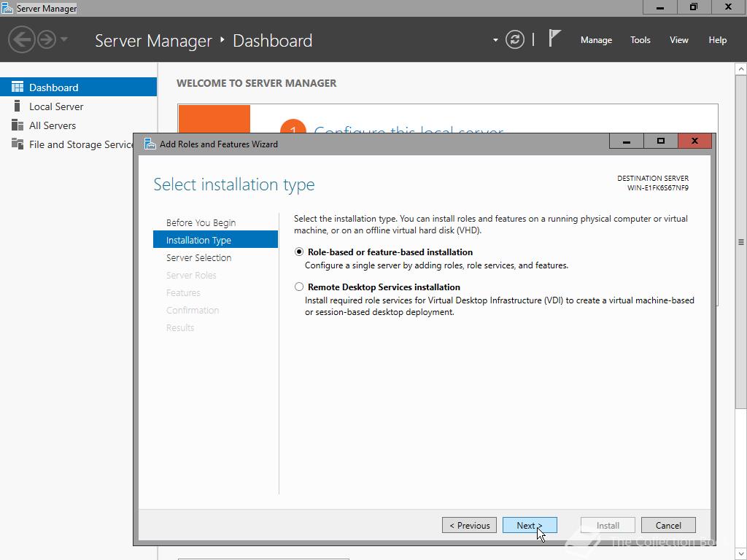
Task: Click the Dashboard grid icon in sidebar
Action: coord(18,87)
